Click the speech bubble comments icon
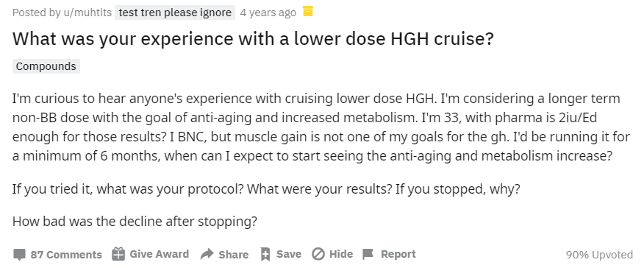The height and width of the screenshot is (268, 644). tap(19, 255)
